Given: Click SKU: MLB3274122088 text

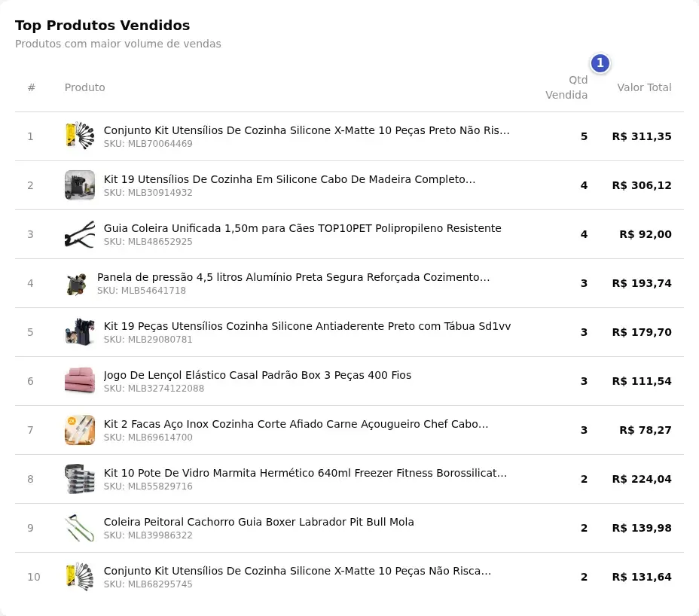Looking at the screenshot, I should point(154,389).
